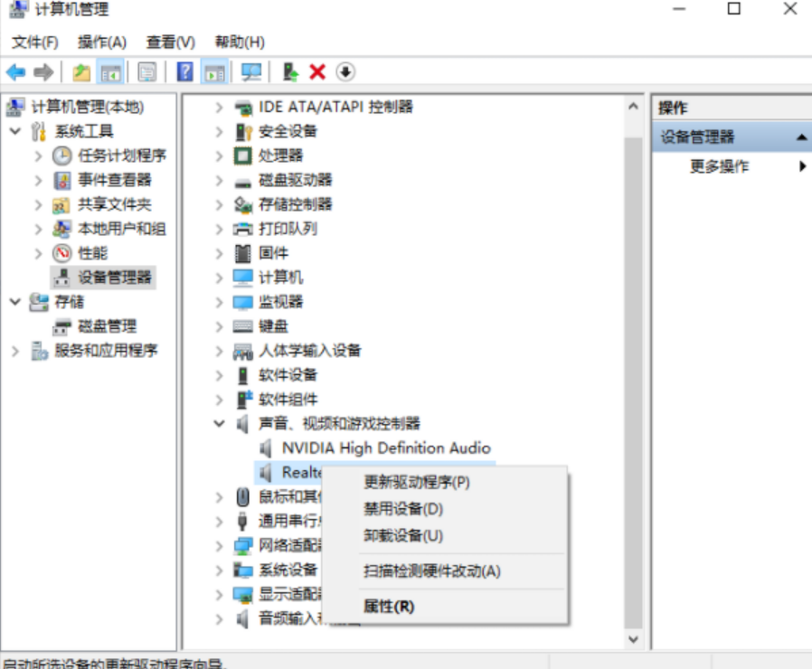Click the Properties sheet toolbar icon

tap(147, 72)
